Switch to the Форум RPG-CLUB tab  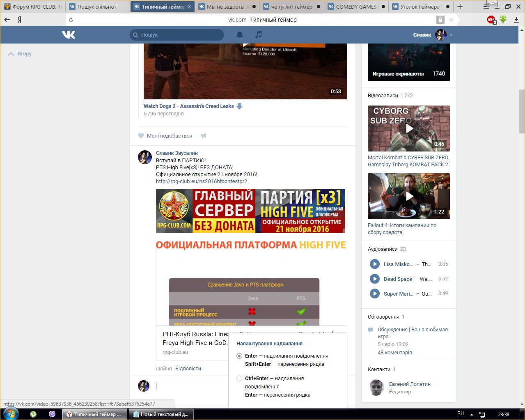(x=34, y=7)
